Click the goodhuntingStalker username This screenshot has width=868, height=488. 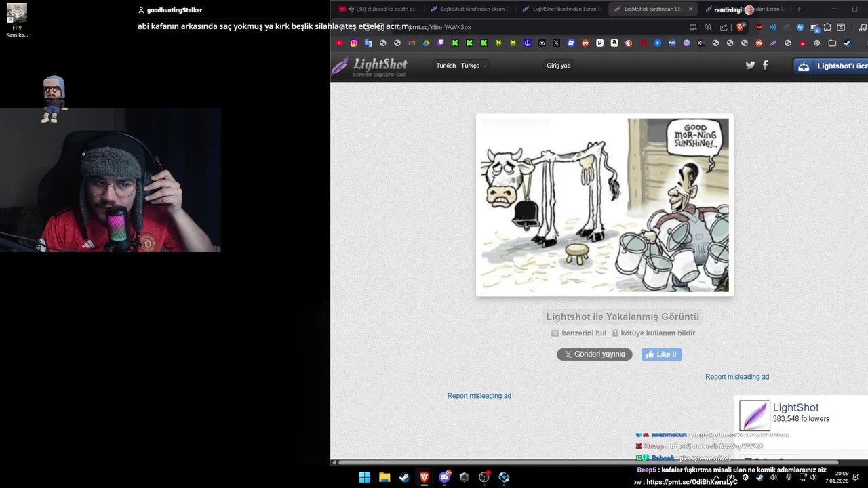(x=174, y=10)
